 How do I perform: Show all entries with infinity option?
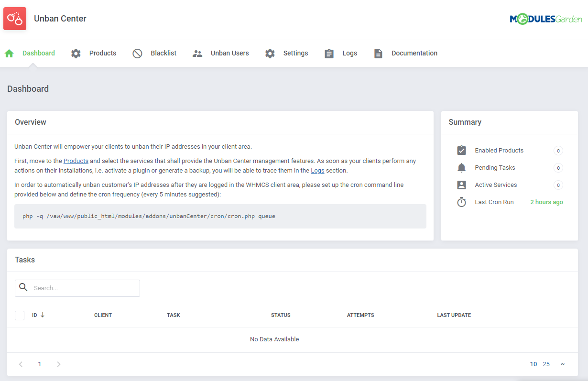tap(563, 364)
